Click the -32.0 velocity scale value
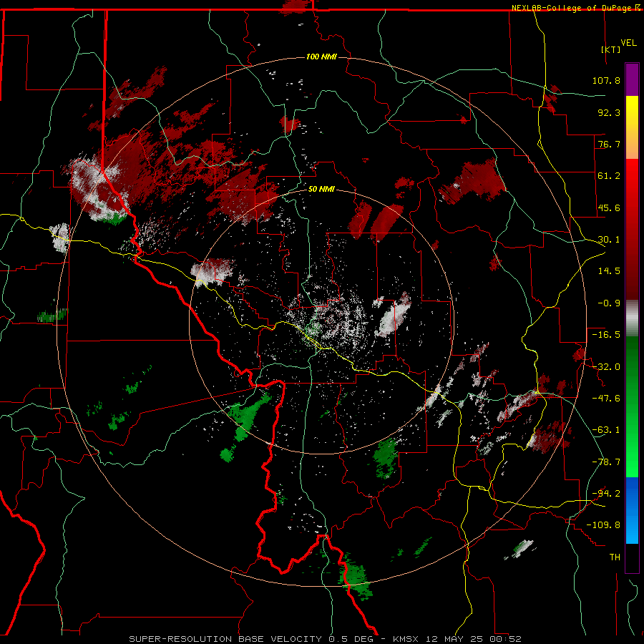This screenshot has width=644, height=644. click(606, 367)
